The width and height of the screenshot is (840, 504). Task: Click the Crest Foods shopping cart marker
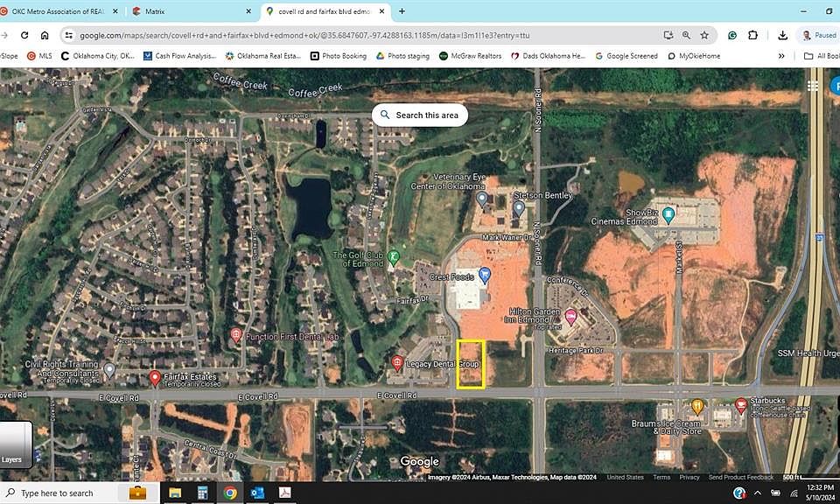tap(484, 276)
